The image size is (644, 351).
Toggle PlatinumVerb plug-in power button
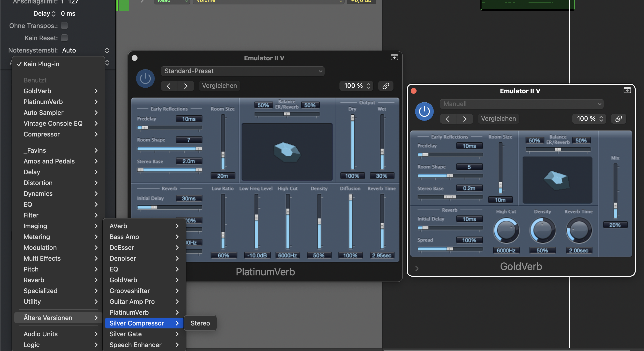(145, 79)
